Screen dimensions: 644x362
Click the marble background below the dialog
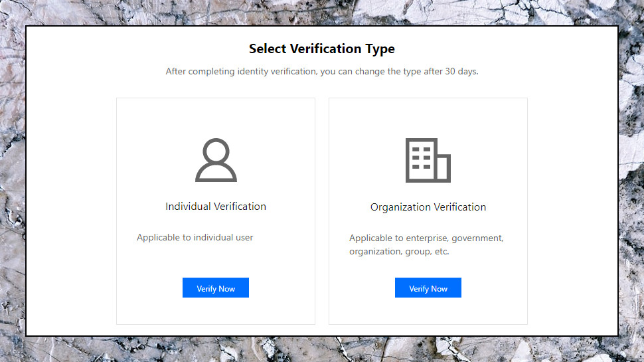click(x=321, y=349)
